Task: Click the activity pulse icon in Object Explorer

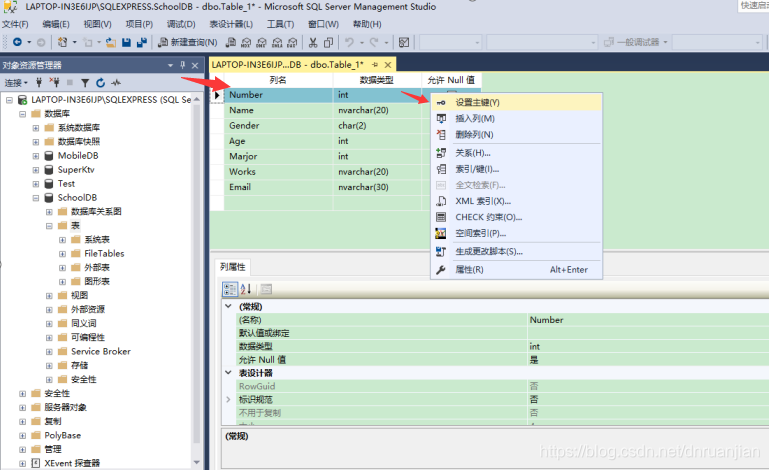Action: click(116, 82)
